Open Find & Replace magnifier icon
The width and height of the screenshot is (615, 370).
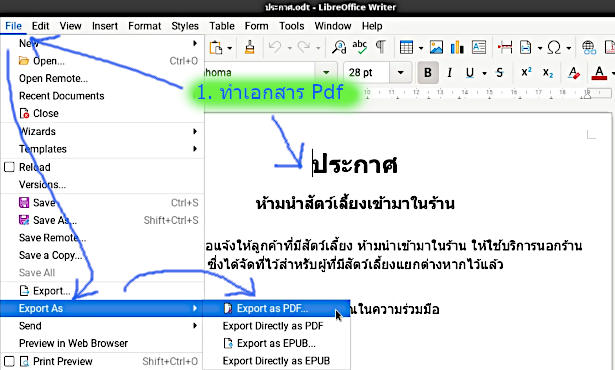pyautogui.click(x=338, y=47)
